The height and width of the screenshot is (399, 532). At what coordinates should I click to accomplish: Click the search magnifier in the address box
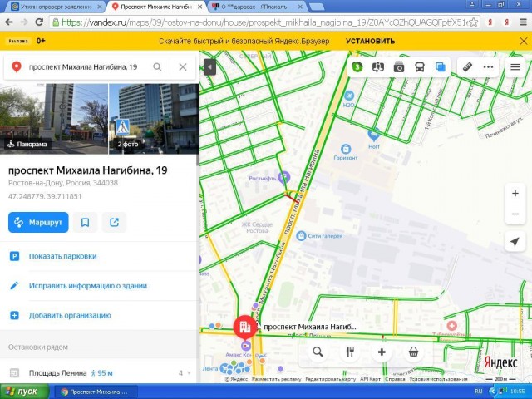point(157,67)
